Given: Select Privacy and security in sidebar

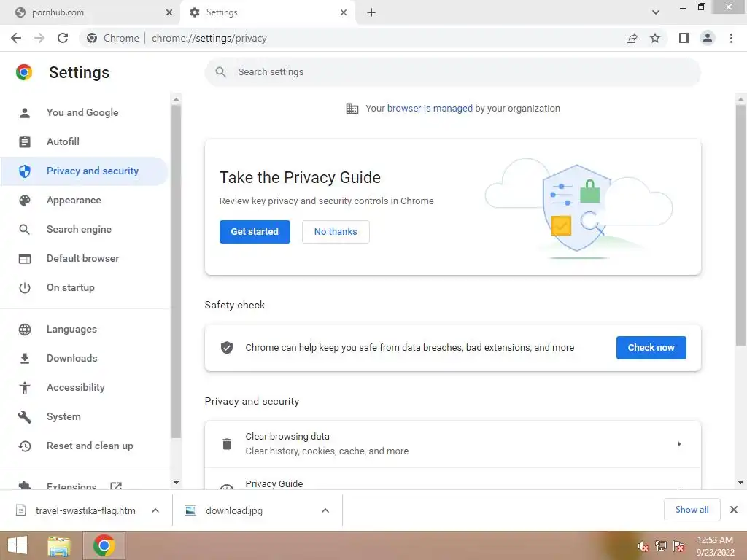Looking at the screenshot, I should pyautogui.click(x=84, y=171).
